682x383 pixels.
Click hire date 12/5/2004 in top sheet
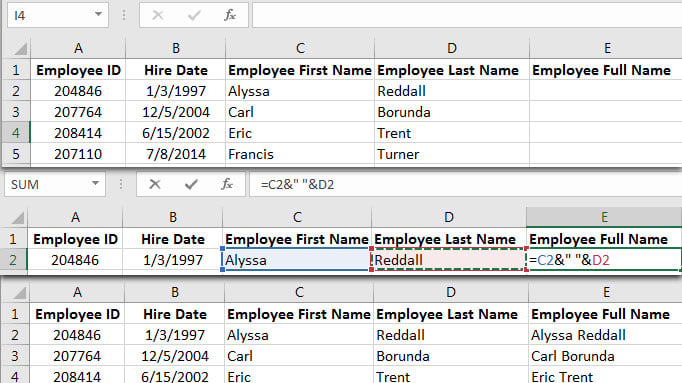point(176,112)
